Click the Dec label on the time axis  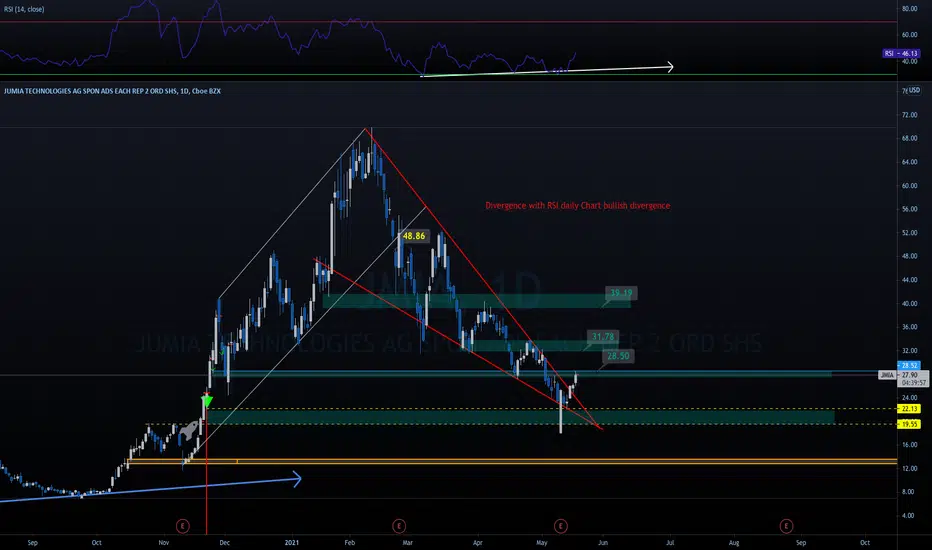point(225,542)
